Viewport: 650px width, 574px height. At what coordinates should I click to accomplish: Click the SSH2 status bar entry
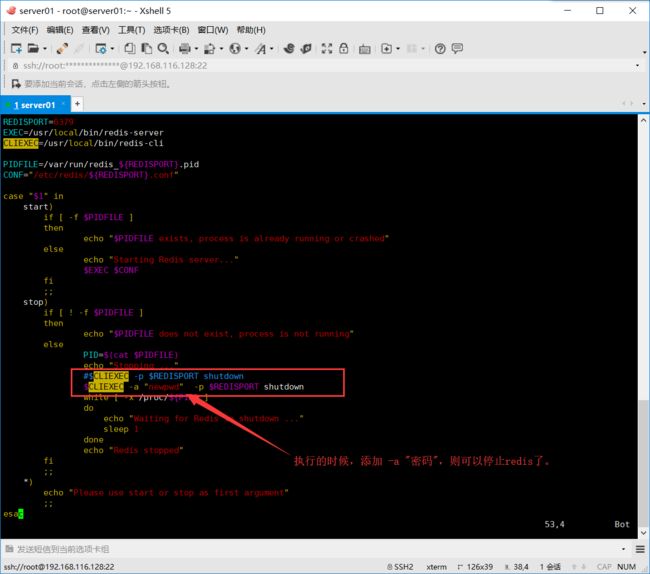pyautogui.click(x=400, y=567)
